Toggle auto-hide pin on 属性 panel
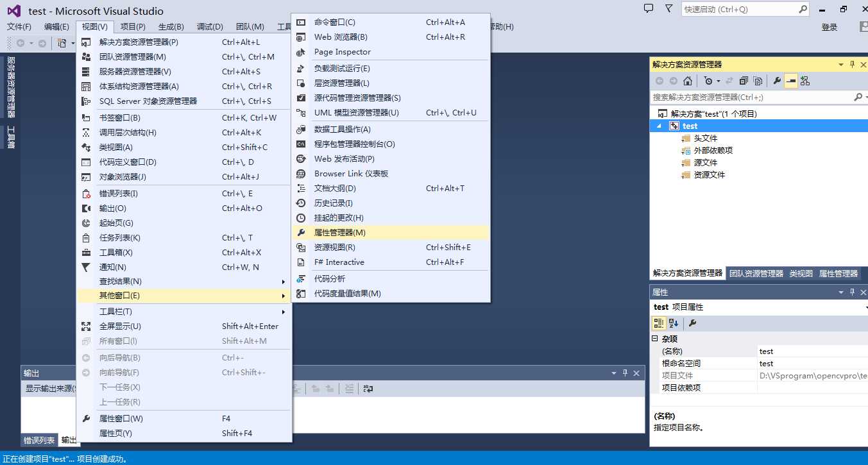The height and width of the screenshot is (465, 868). (x=853, y=292)
